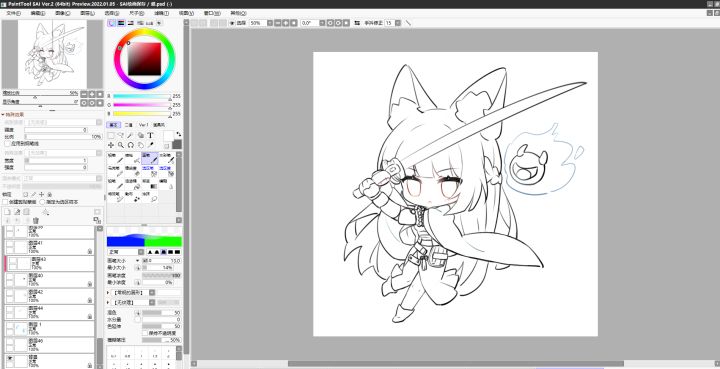
Task: Click the swap foreground/background colors arrow
Action: (178, 134)
